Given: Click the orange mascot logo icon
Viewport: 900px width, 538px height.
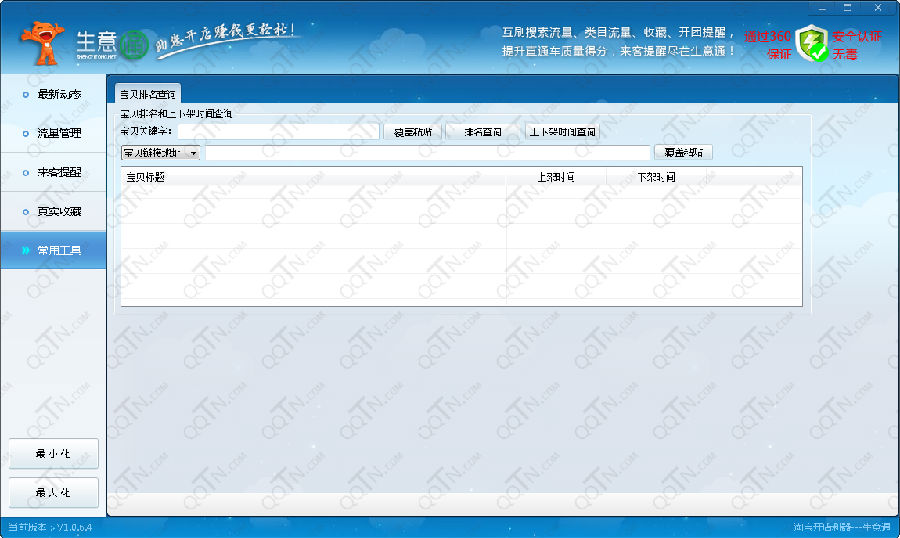Looking at the screenshot, I should pos(41,44).
